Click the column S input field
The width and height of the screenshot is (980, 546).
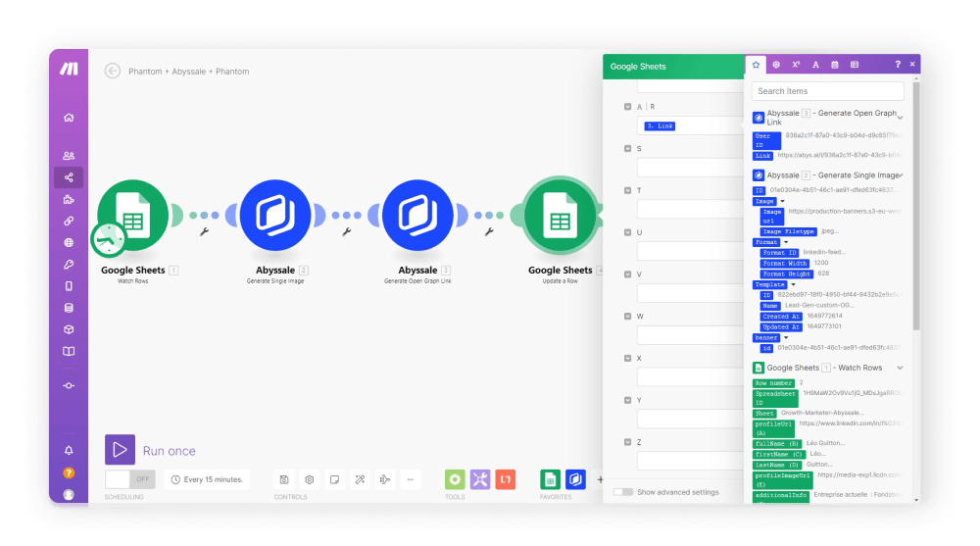(690, 168)
